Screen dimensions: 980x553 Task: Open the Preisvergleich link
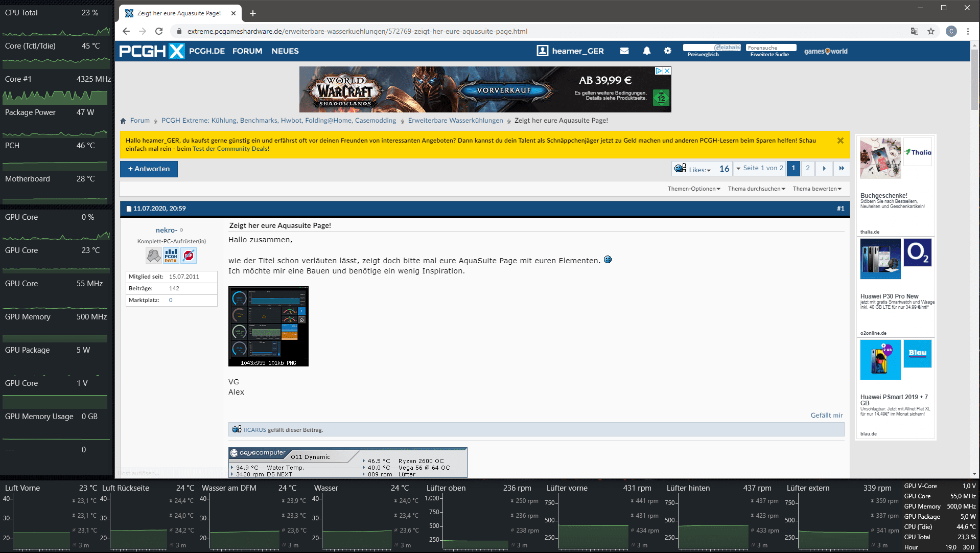click(x=703, y=55)
